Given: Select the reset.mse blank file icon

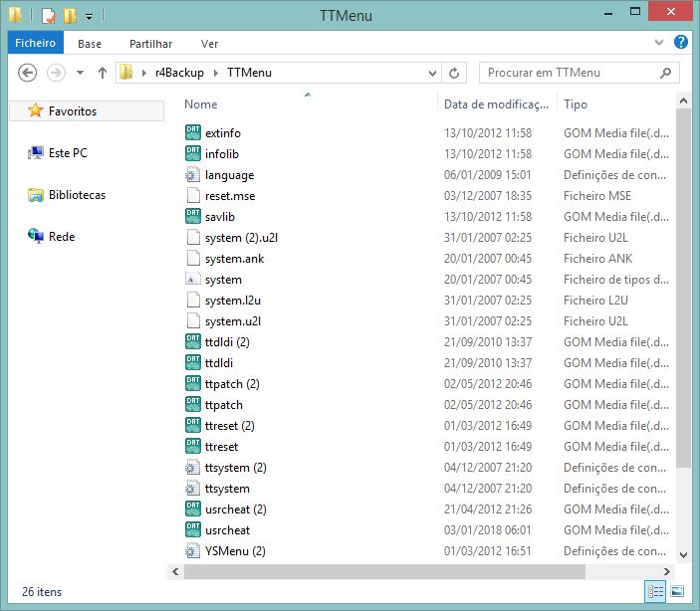Looking at the screenshot, I should (x=193, y=195).
